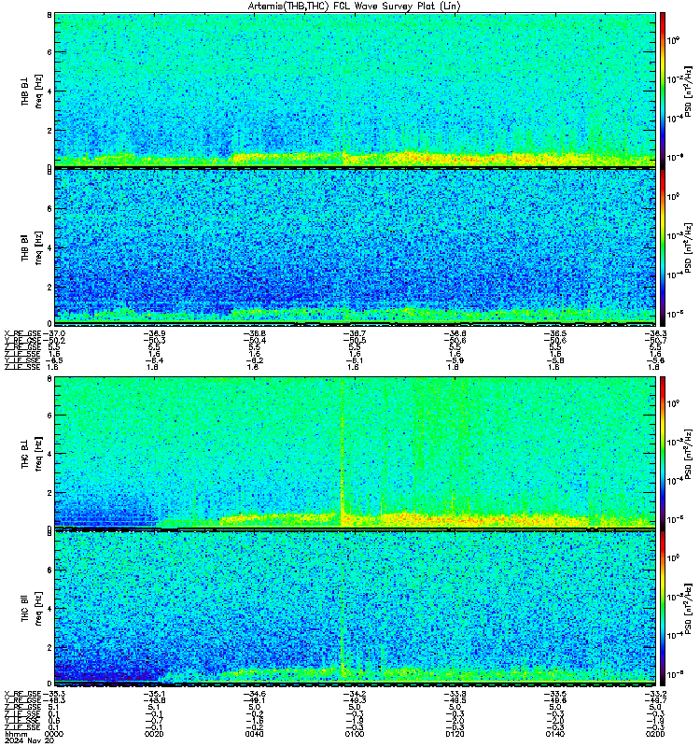Click the color bar beside THB B⊥ panel
The image size is (700, 747).
(x=663, y=90)
